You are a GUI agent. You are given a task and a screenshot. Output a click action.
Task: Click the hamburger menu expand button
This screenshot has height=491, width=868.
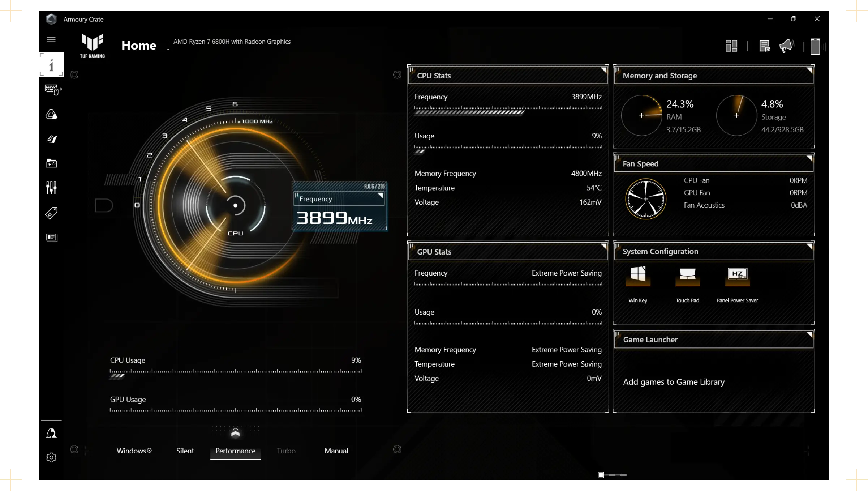(x=51, y=39)
